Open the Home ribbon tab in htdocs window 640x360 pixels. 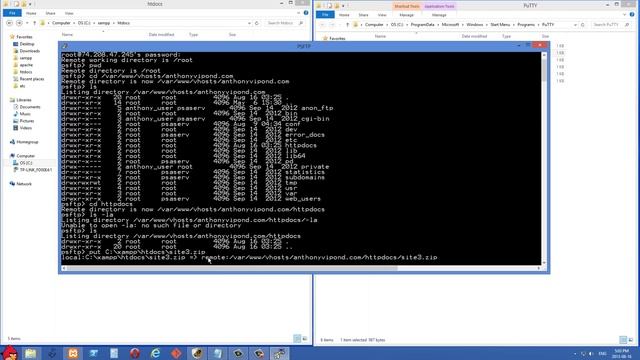click(x=31, y=13)
